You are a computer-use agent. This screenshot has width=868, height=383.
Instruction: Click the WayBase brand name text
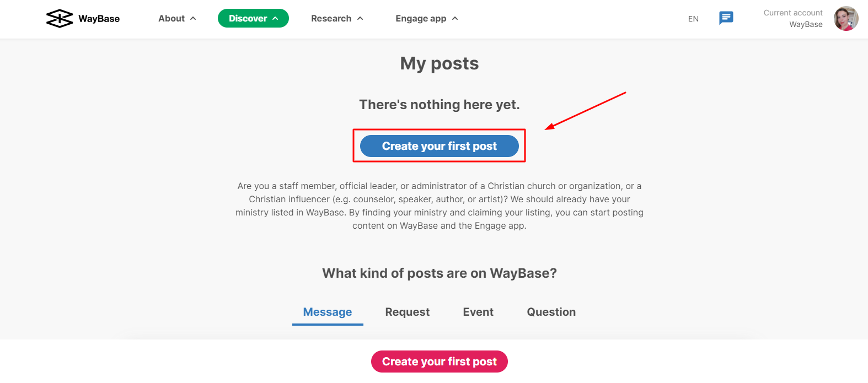(x=99, y=19)
